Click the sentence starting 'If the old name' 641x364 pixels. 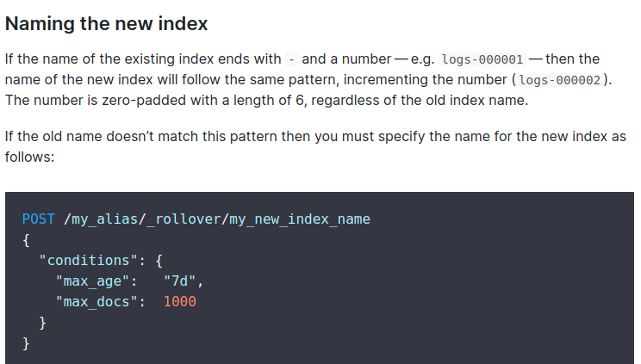coord(315,146)
